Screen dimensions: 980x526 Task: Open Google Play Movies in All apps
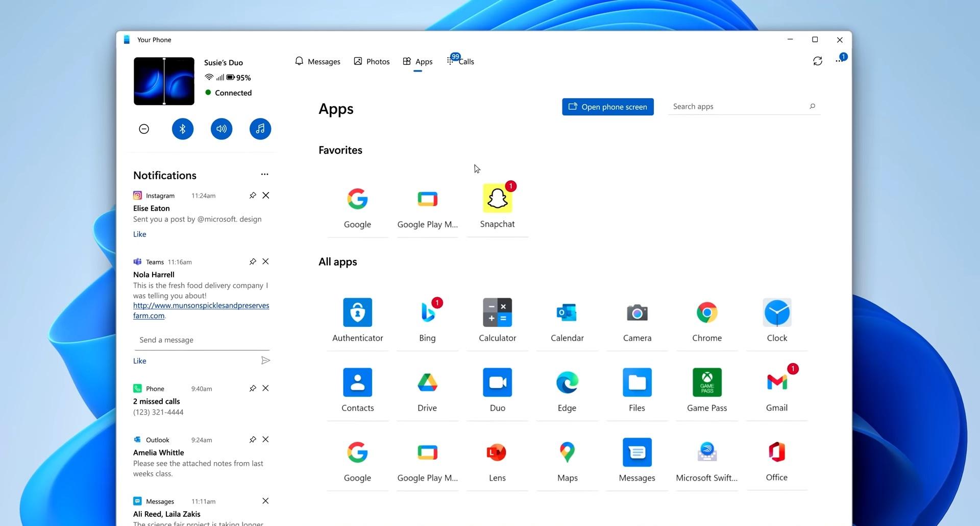tap(428, 460)
